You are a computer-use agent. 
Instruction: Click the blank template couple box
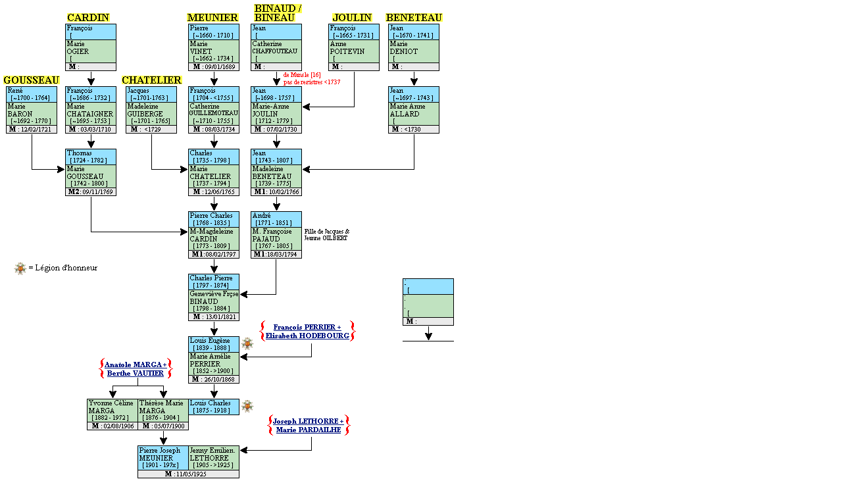pyautogui.click(x=428, y=302)
